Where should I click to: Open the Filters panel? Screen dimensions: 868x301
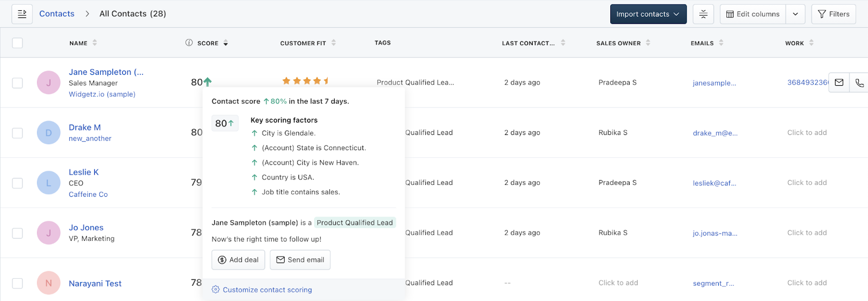pyautogui.click(x=833, y=14)
